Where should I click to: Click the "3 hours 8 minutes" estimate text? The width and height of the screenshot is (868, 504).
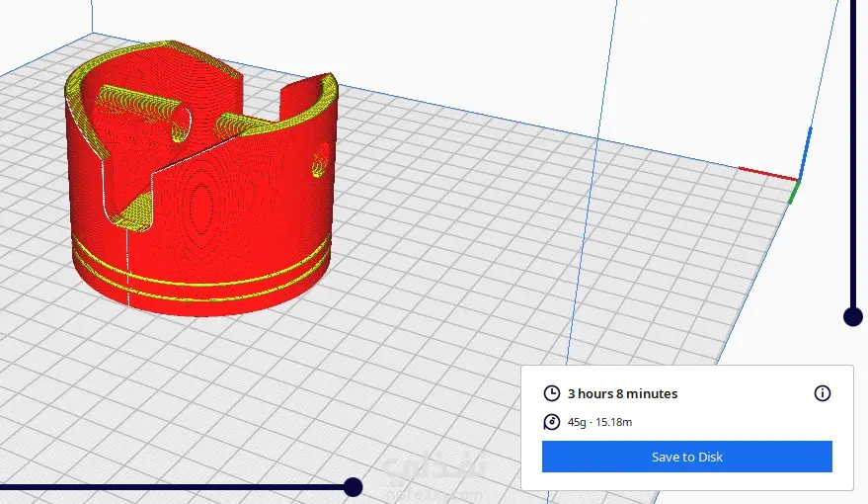(x=622, y=393)
